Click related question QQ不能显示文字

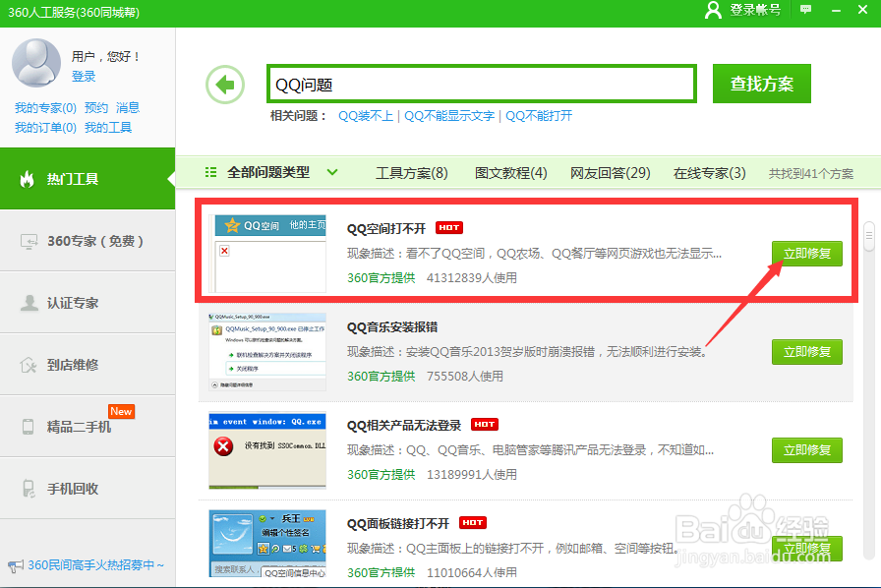[449, 116]
